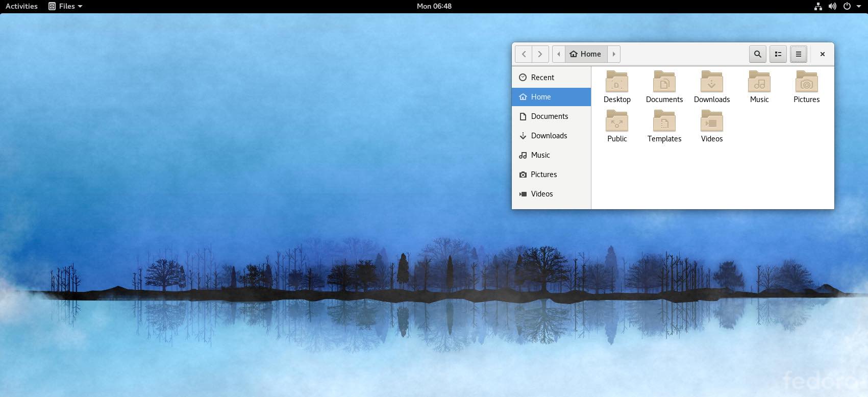Open Downloads from the sidebar

[x=549, y=136]
